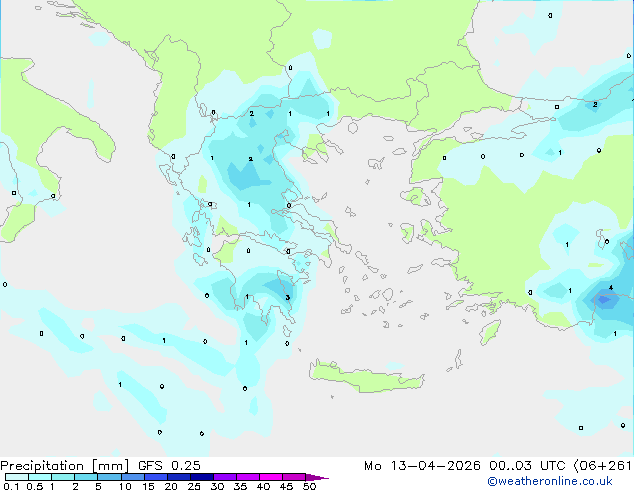The height and width of the screenshot is (490, 634).
Task: Click legend swatch between 40 and 45
Action: pos(271,477)
